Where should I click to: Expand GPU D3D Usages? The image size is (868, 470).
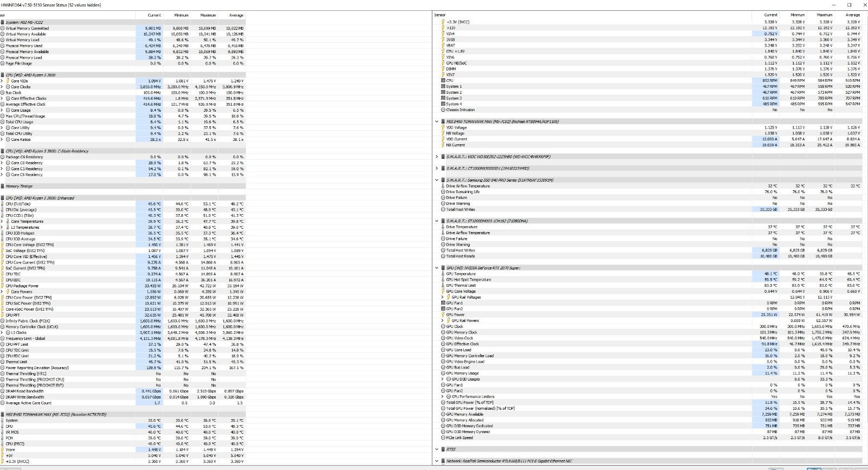[443, 379]
